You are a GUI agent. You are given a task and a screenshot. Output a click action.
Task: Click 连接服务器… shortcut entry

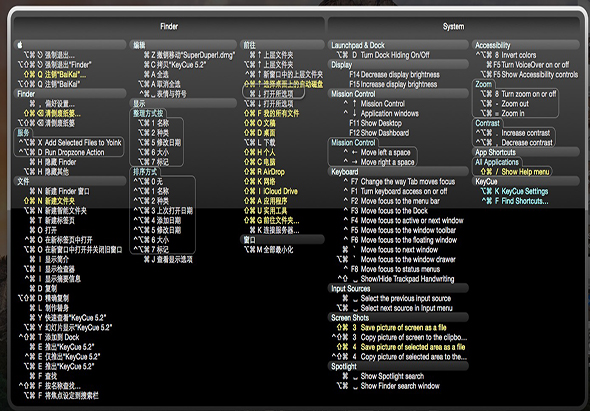tap(274, 230)
